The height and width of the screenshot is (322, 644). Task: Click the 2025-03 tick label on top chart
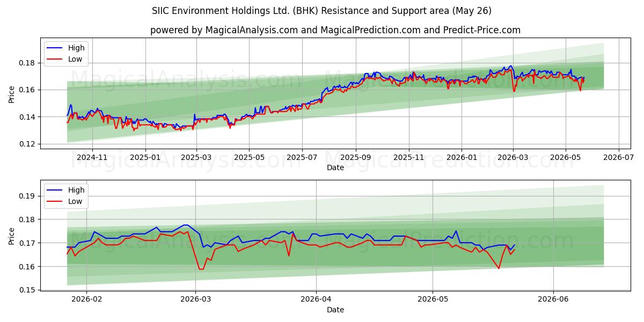coord(196,157)
